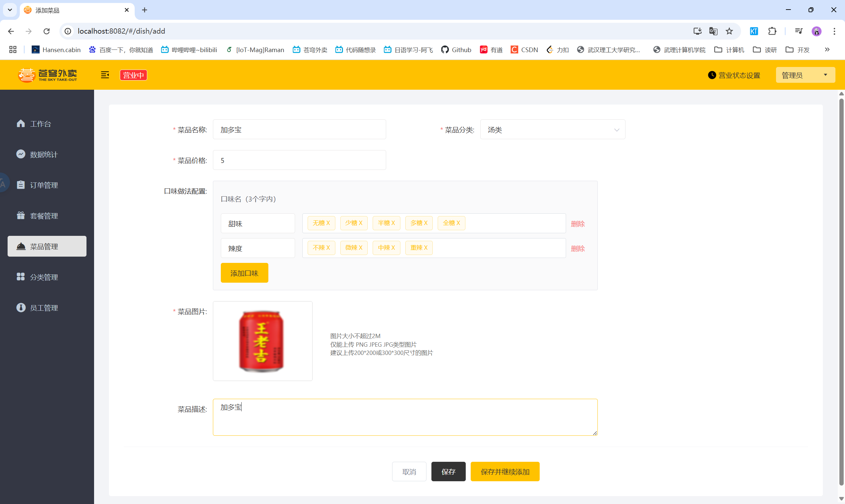Screen dimensions: 845x504
Task: Click the 数据统计 chart icon
Action: [21, 154]
